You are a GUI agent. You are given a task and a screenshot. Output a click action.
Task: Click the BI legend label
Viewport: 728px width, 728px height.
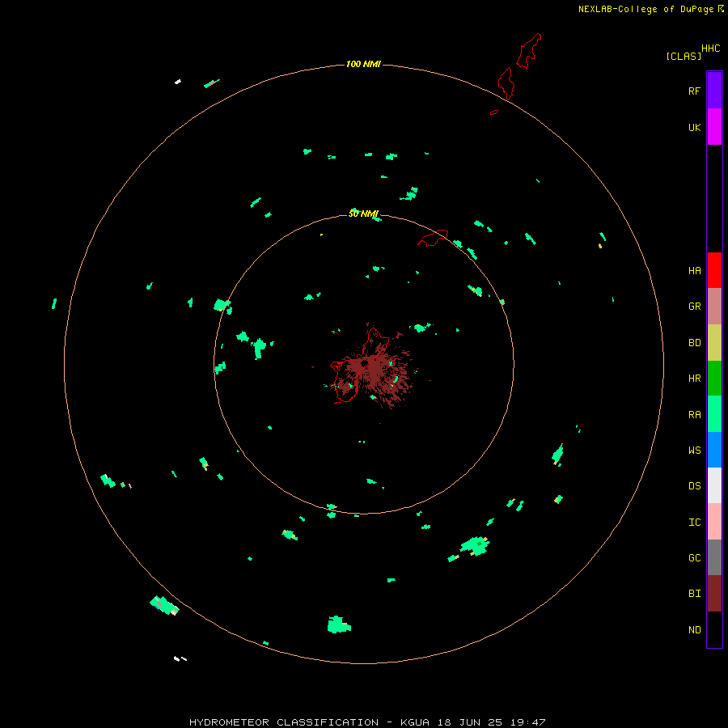(694, 594)
